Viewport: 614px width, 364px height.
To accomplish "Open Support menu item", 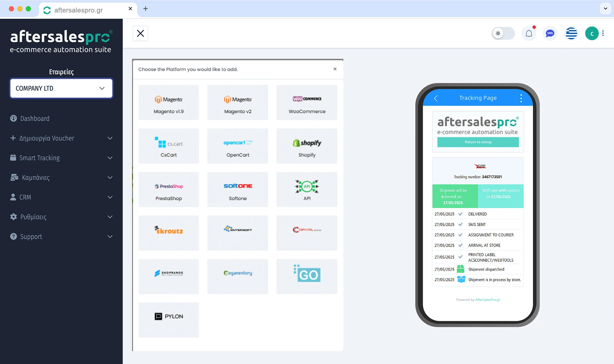I will pyautogui.click(x=61, y=237).
